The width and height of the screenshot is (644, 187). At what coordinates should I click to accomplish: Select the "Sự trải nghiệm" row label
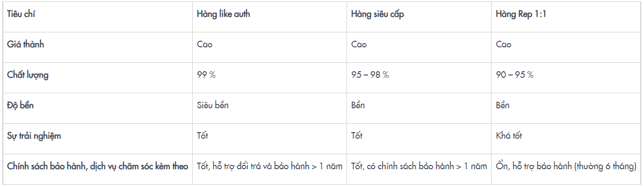point(34,136)
